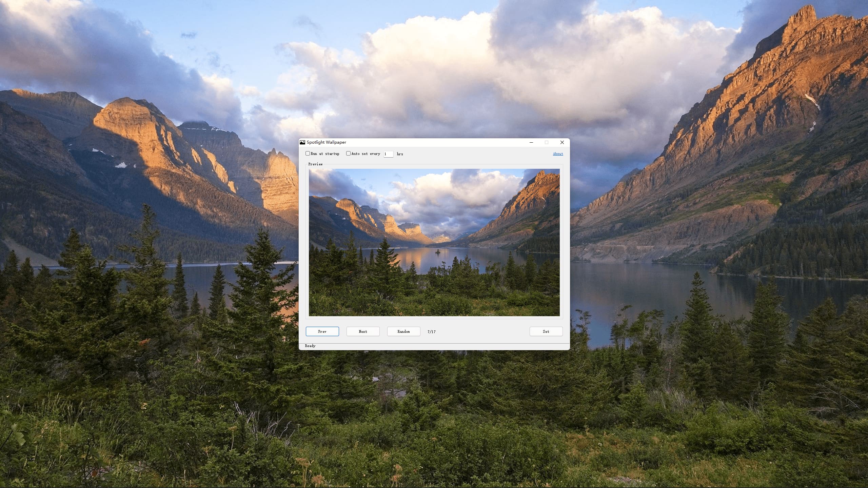Toggle the Run at startup checkbox
This screenshot has width=868, height=488.
point(307,154)
